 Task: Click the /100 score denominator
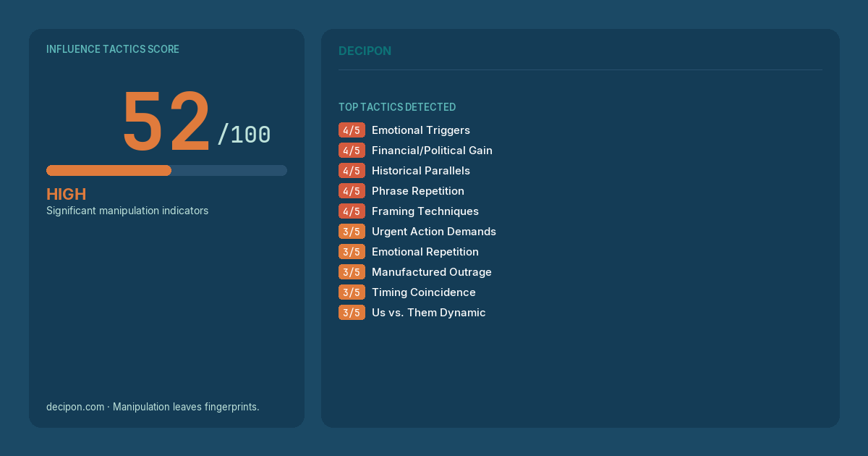(x=244, y=135)
